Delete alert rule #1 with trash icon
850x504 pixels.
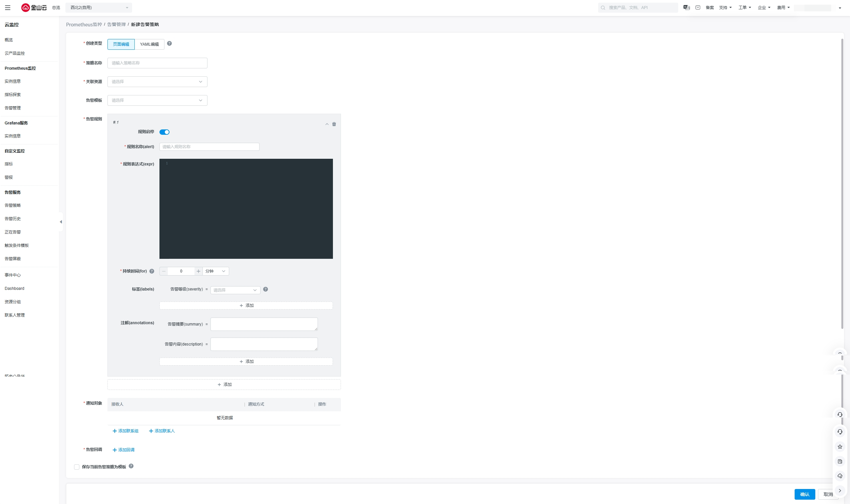(x=334, y=124)
